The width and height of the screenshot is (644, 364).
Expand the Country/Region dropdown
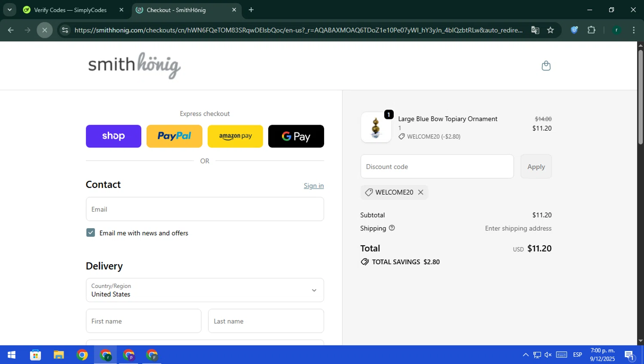tap(205, 290)
